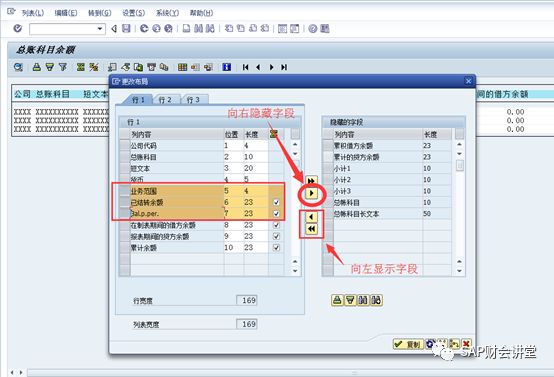Click the single right-arrow hide selected fields button
The image size is (554, 377).
point(311,193)
